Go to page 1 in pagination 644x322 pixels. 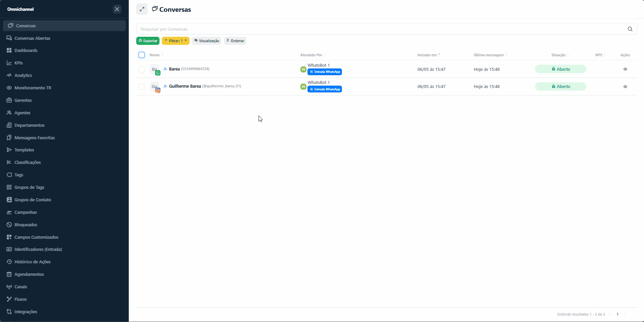617,314
